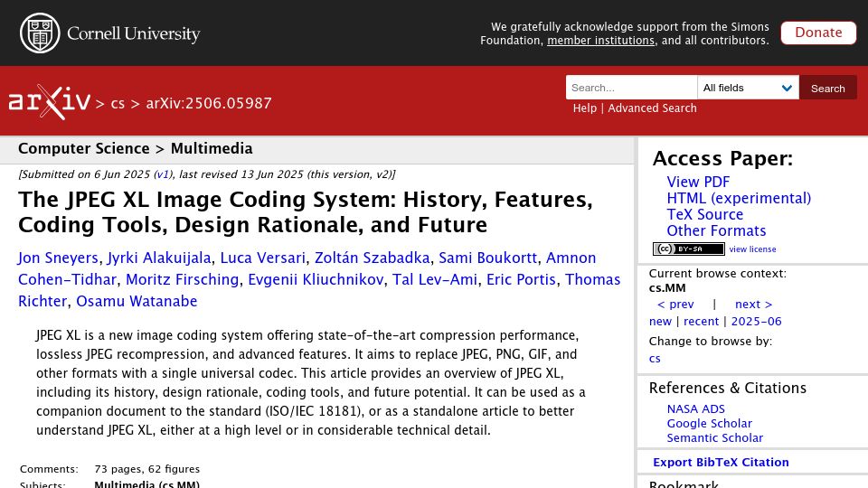
Task: Go to the next paper
Action: click(x=753, y=305)
